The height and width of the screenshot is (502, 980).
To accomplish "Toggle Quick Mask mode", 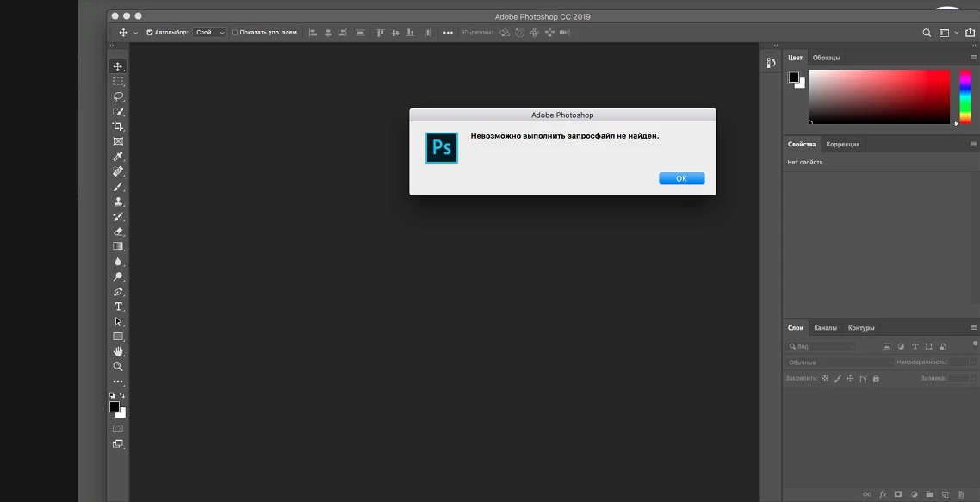I will click(117, 429).
